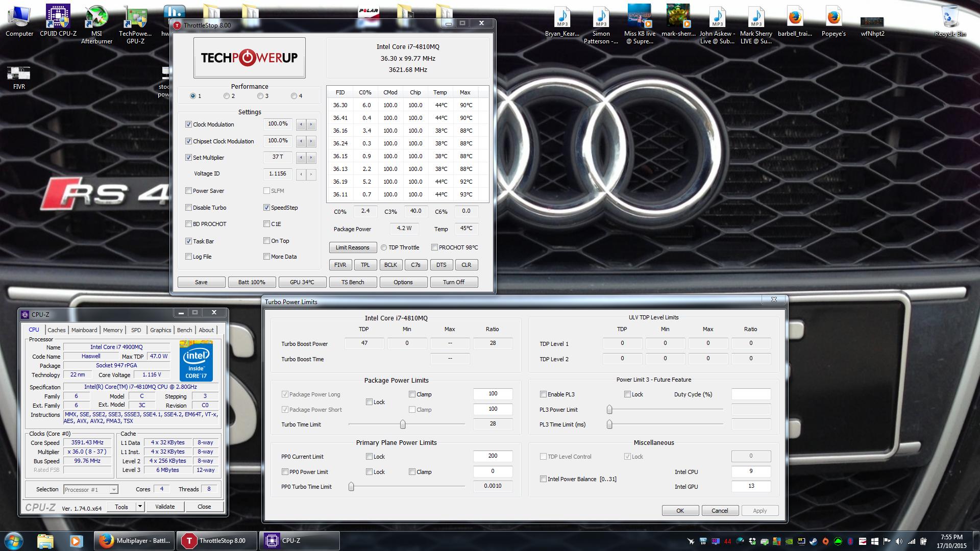The image size is (980, 551).
Task: Click Intel GPU power balance field
Action: pos(751,486)
